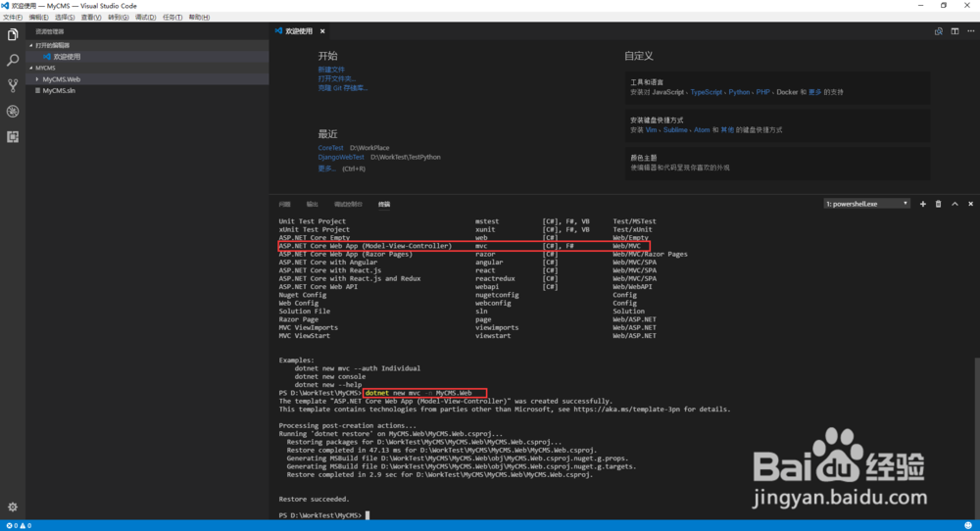Kill the terminal with trash icon
The image size is (980, 531).
tap(938, 204)
